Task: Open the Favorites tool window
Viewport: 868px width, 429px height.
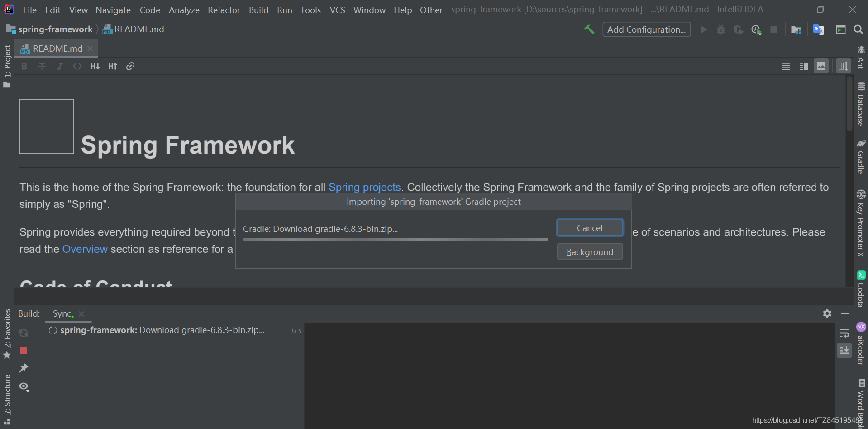Action: click(x=7, y=334)
